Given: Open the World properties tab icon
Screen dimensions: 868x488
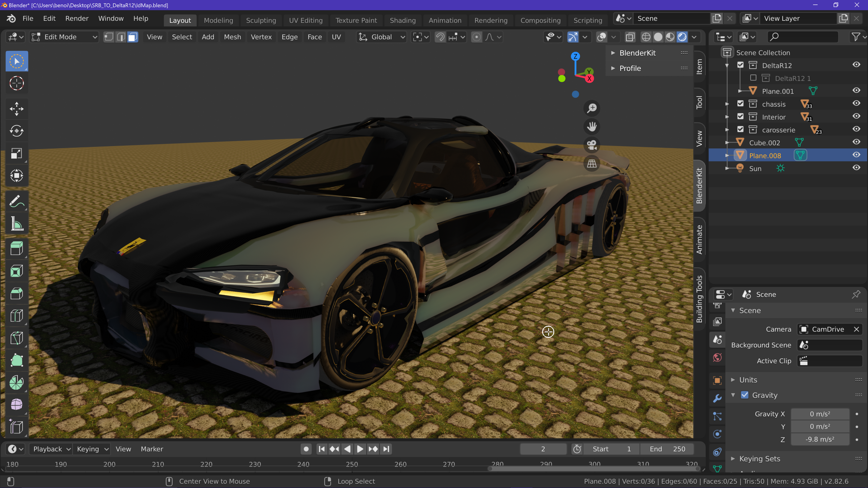Looking at the screenshot, I should (717, 358).
